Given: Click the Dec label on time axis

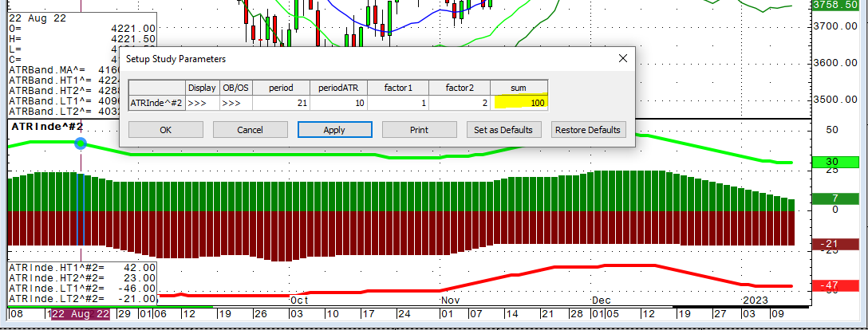Looking at the screenshot, I should (x=602, y=301).
